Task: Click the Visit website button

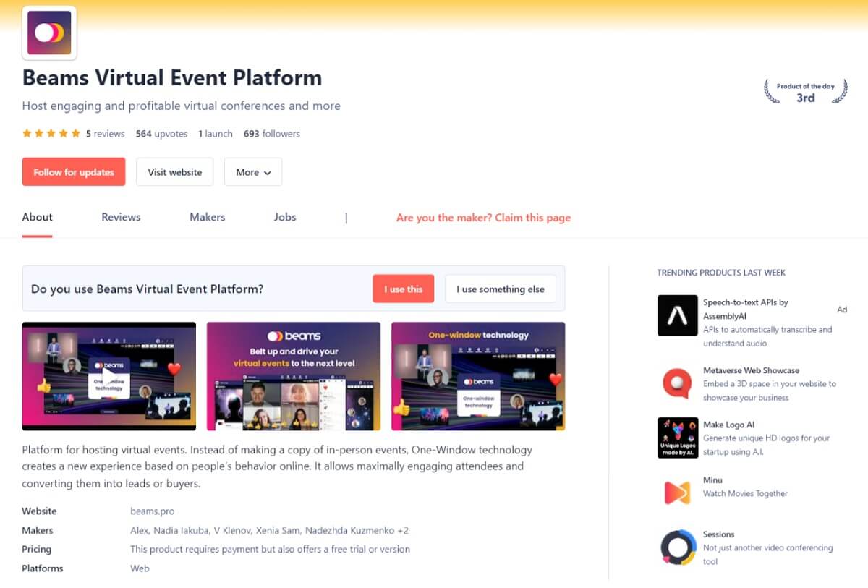Action: click(174, 171)
